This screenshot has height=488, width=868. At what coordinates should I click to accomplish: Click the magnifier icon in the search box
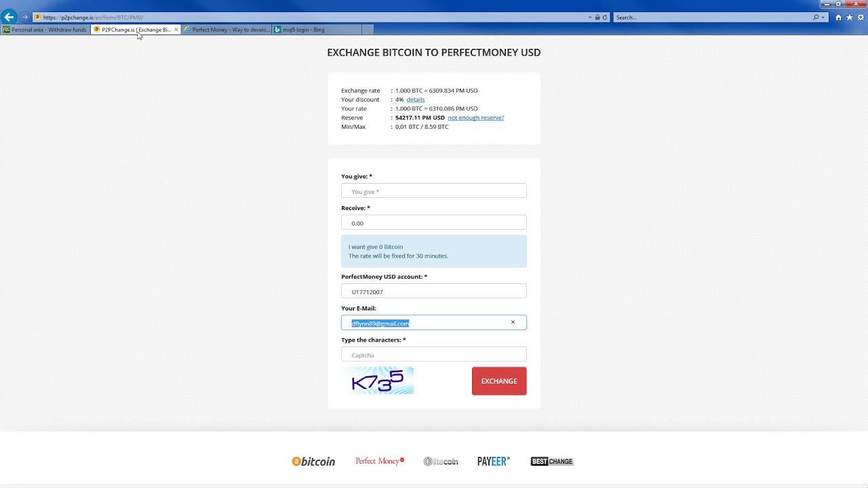(x=816, y=18)
